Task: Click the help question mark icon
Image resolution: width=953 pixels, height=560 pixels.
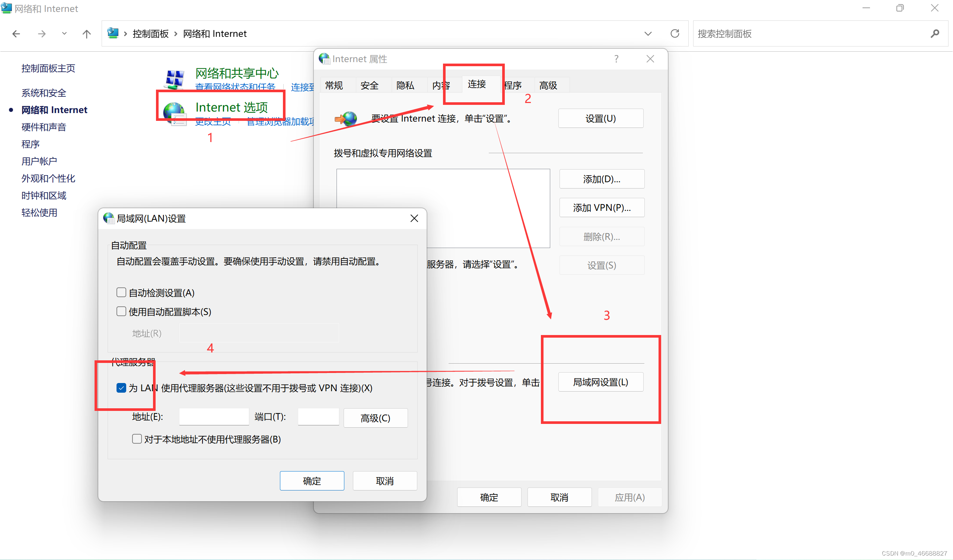Action: click(616, 59)
